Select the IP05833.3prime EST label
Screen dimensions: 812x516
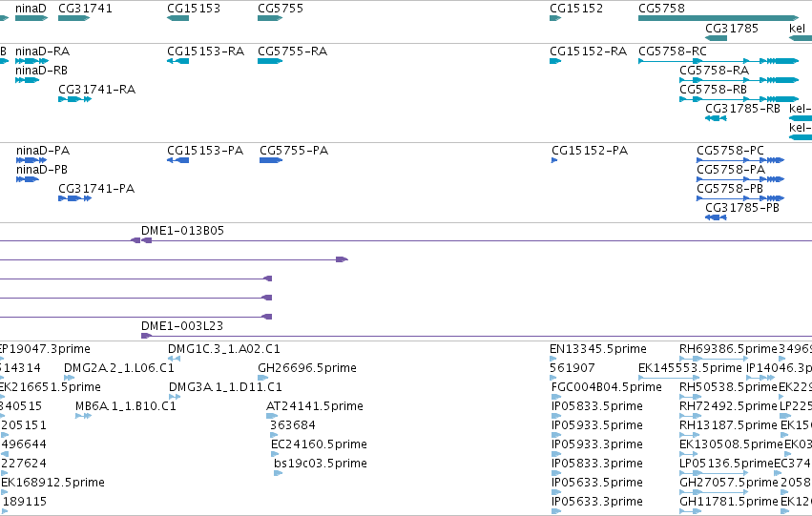(597, 464)
